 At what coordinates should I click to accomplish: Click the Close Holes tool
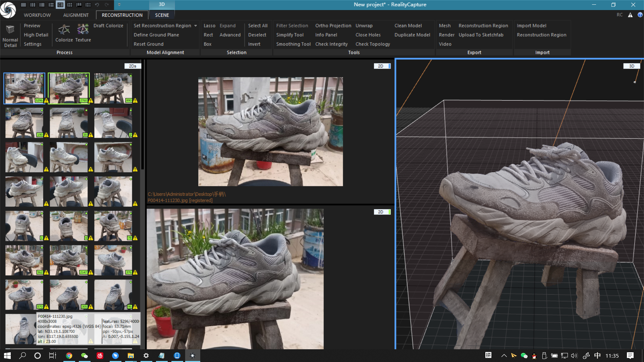[x=368, y=35]
